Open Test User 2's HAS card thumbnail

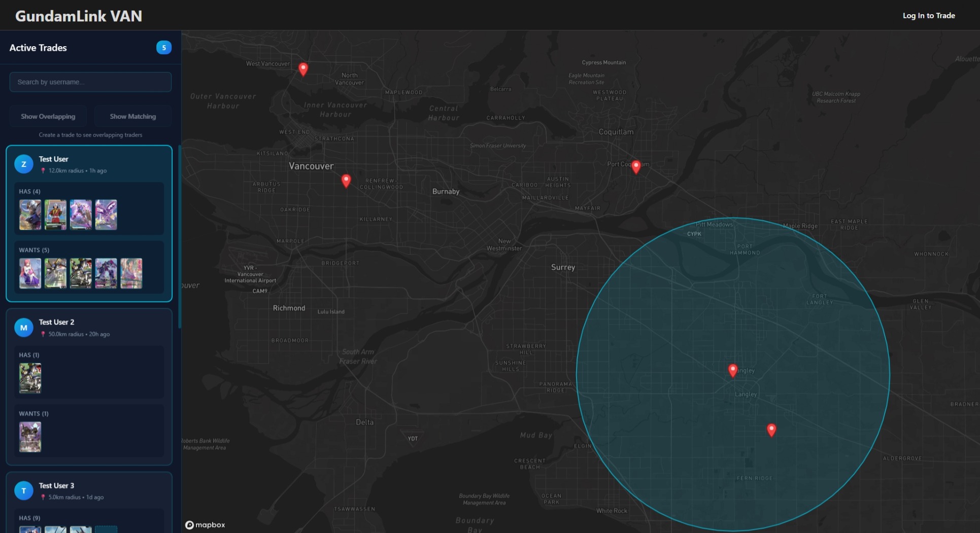(30, 378)
